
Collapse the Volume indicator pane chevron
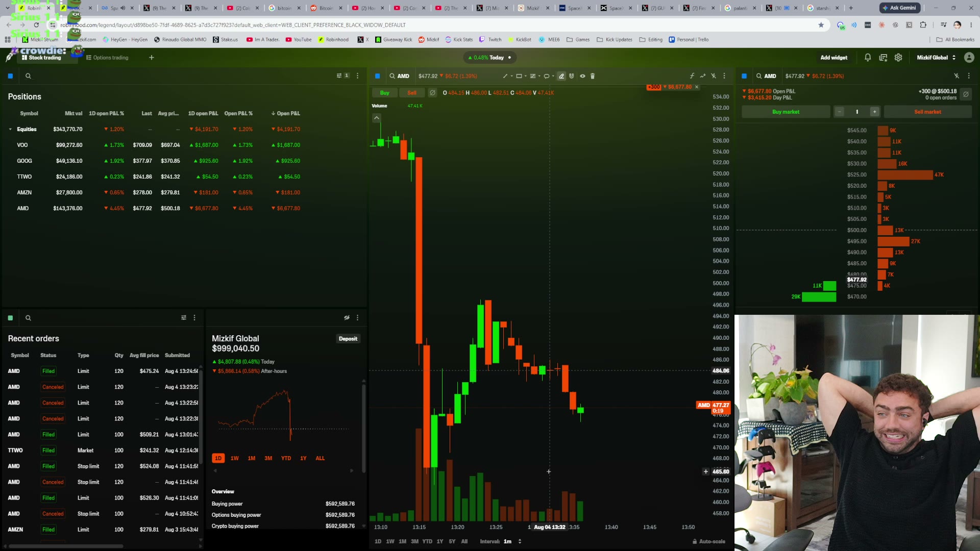coord(376,118)
